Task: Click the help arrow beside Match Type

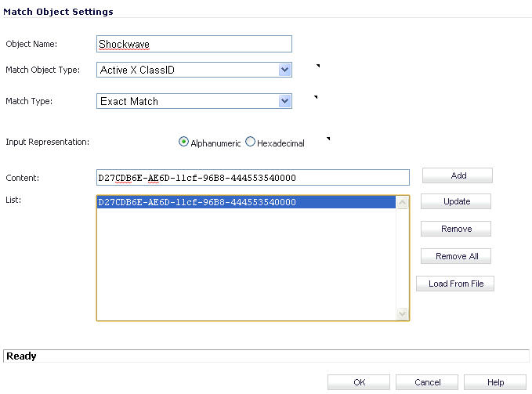Action: (x=316, y=97)
